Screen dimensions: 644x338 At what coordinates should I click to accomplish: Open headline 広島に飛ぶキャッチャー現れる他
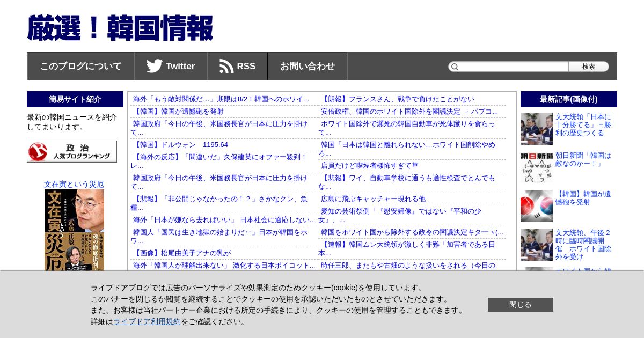(373, 199)
